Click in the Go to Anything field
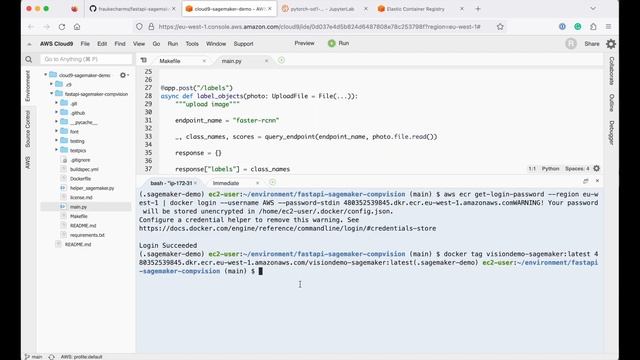Image resolution: width=640 pixels, height=360 pixels. (86, 60)
